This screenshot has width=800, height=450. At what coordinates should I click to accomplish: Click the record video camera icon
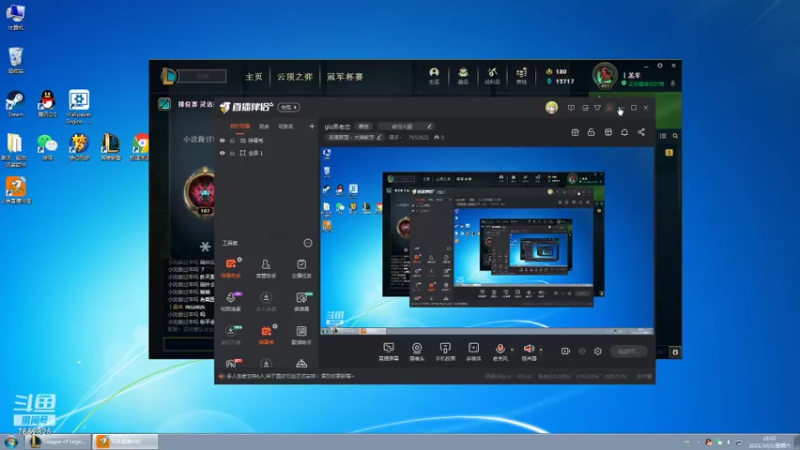click(565, 351)
